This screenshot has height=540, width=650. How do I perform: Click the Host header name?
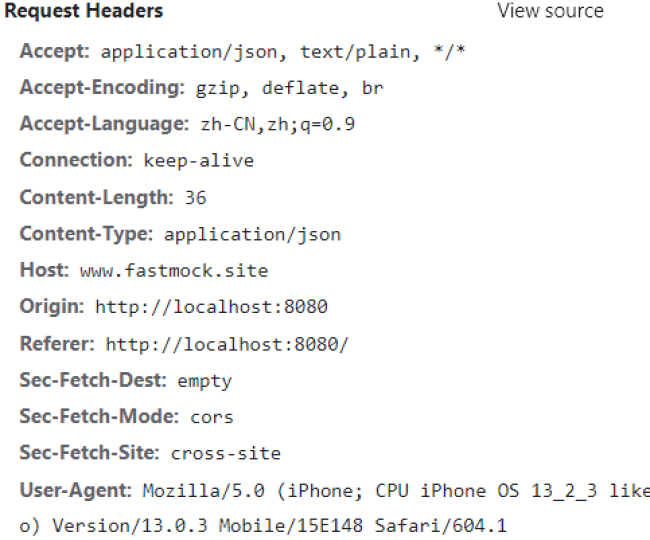tap(41, 271)
